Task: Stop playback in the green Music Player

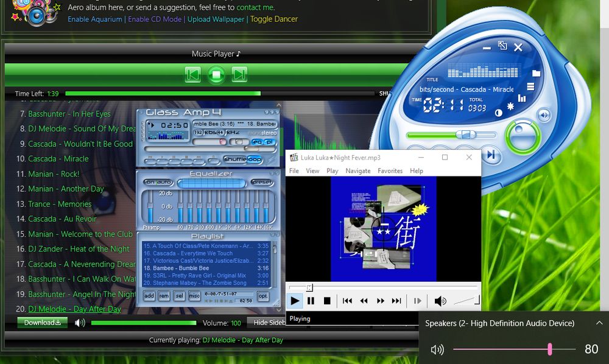Action: [216, 74]
